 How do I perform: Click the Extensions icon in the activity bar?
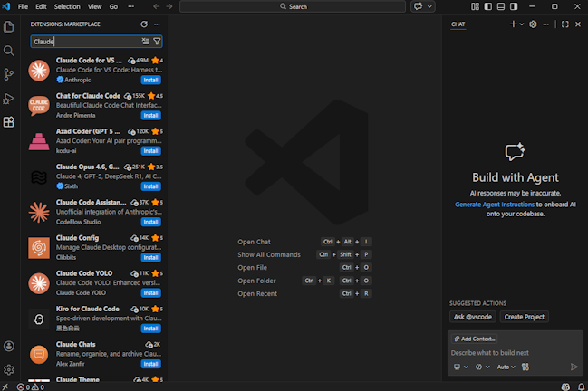tap(9, 122)
